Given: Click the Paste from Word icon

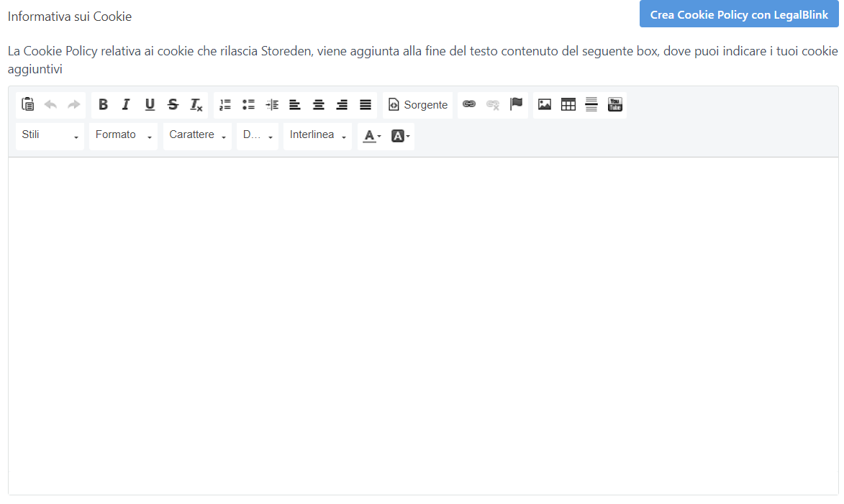Looking at the screenshot, I should click(28, 105).
